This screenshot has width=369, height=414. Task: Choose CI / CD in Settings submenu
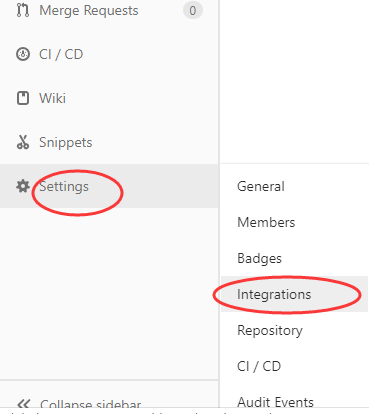pos(259,366)
